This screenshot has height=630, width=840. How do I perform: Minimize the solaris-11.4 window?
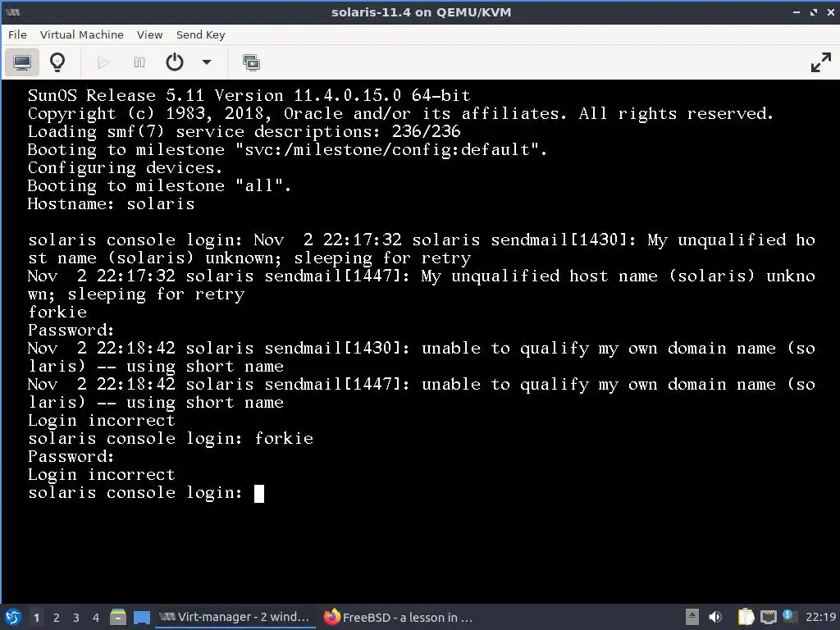pos(797,12)
